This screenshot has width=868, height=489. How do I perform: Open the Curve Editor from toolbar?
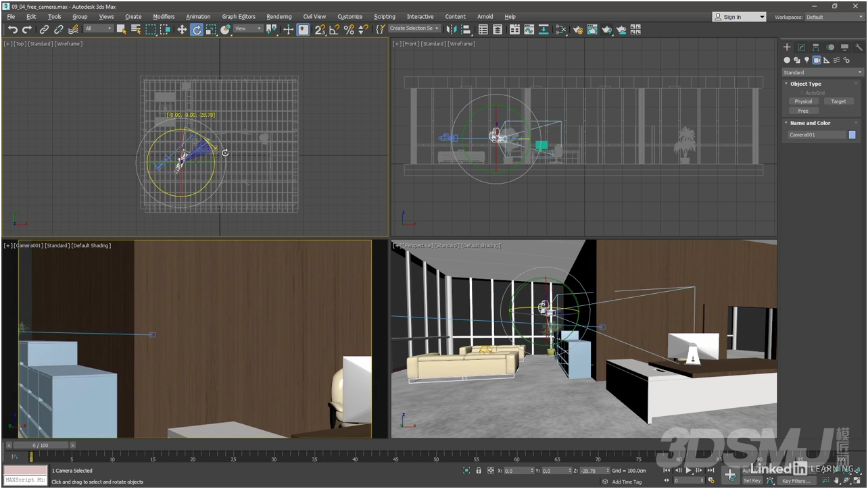tap(529, 29)
